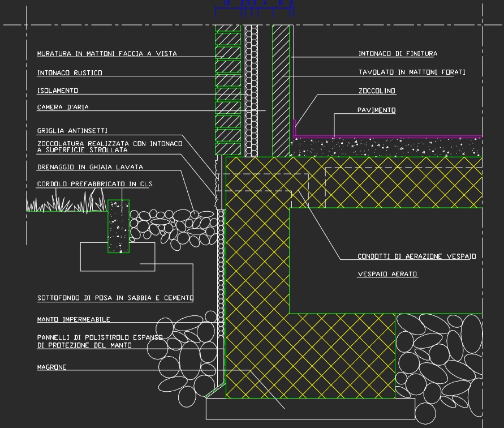Select the 'MANTO IMPERMEABILE' text

(x=74, y=320)
